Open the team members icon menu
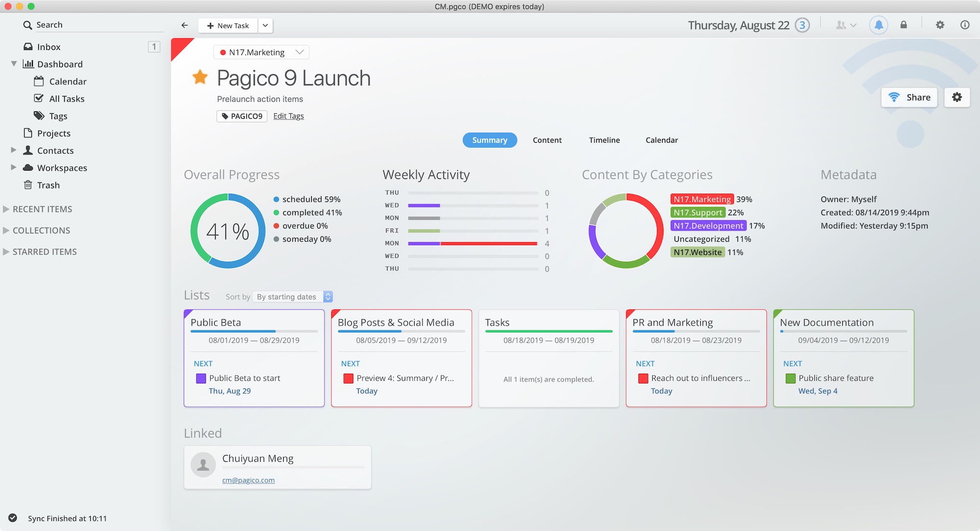Viewport: 980px width, 531px height. (x=846, y=25)
